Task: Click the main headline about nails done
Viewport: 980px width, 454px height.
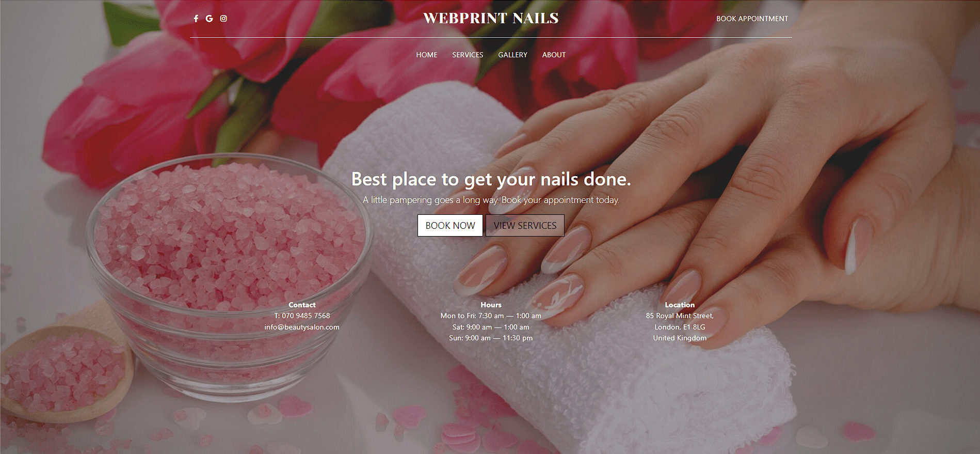Action: pyautogui.click(x=491, y=179)
